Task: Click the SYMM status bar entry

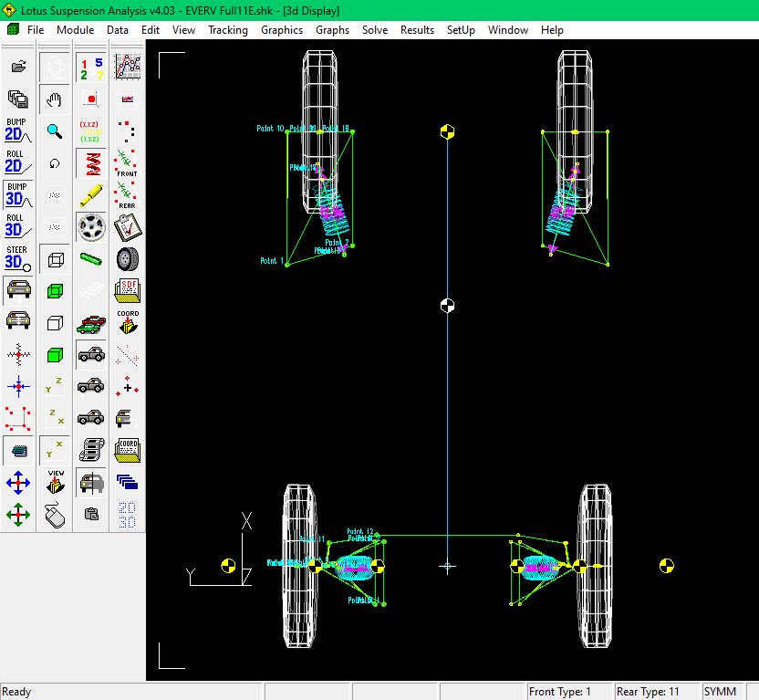Action: click(723, 691)
